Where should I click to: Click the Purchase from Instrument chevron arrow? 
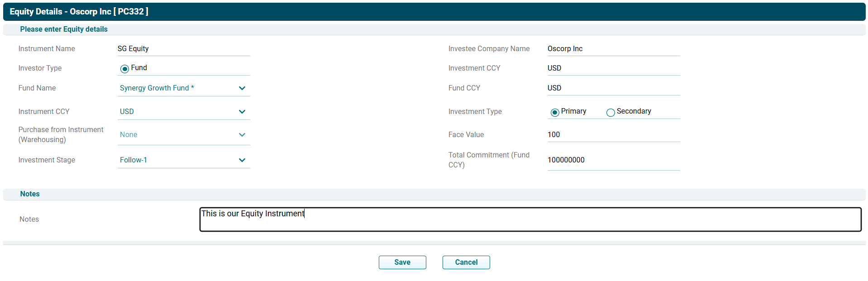pyautogui.click(x=242, y=135)
